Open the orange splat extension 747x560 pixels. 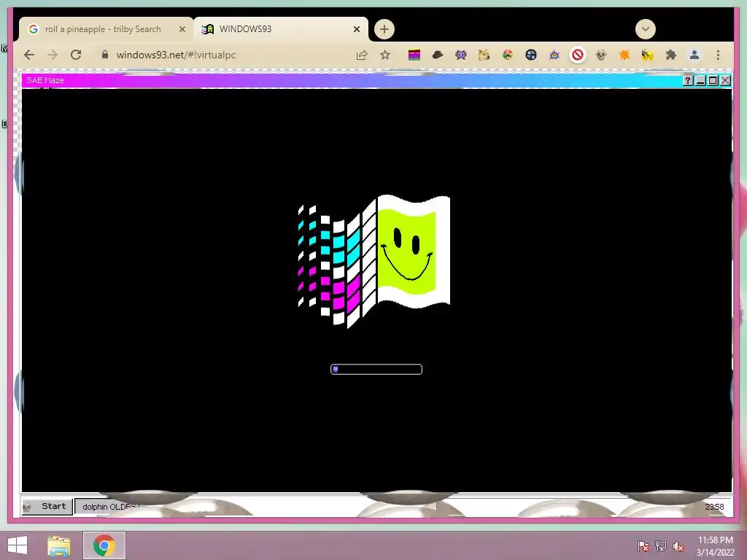coord(624,55)
